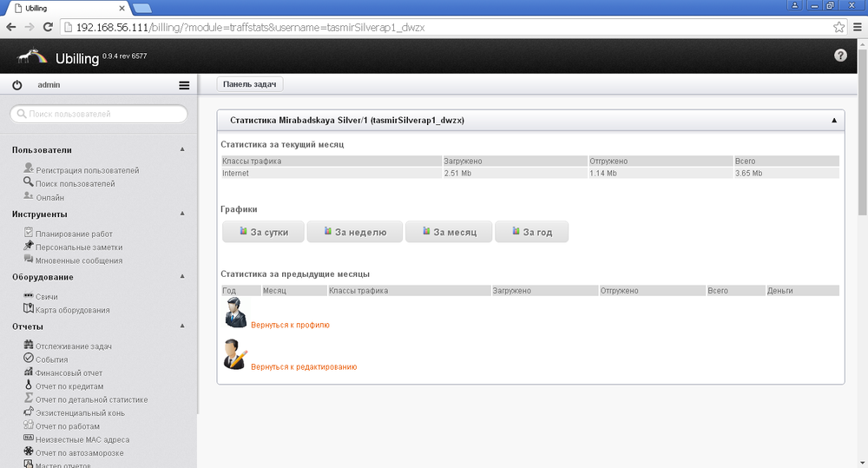Toggle the hamburger sidebar menu icon

click(184, 85)
